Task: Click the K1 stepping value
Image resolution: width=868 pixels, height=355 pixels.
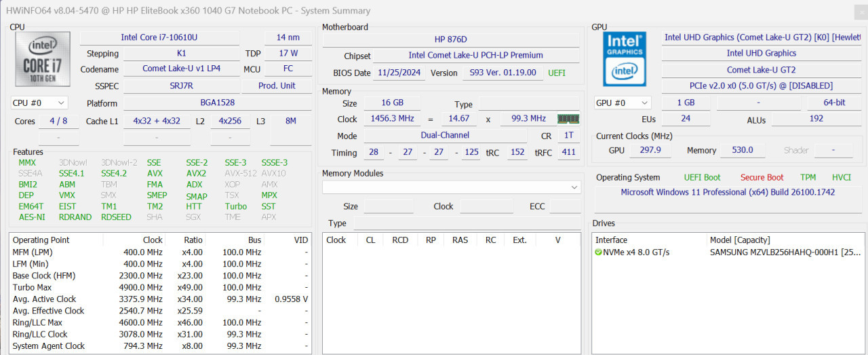Action: pyautogui.click(x=181, y=53)
